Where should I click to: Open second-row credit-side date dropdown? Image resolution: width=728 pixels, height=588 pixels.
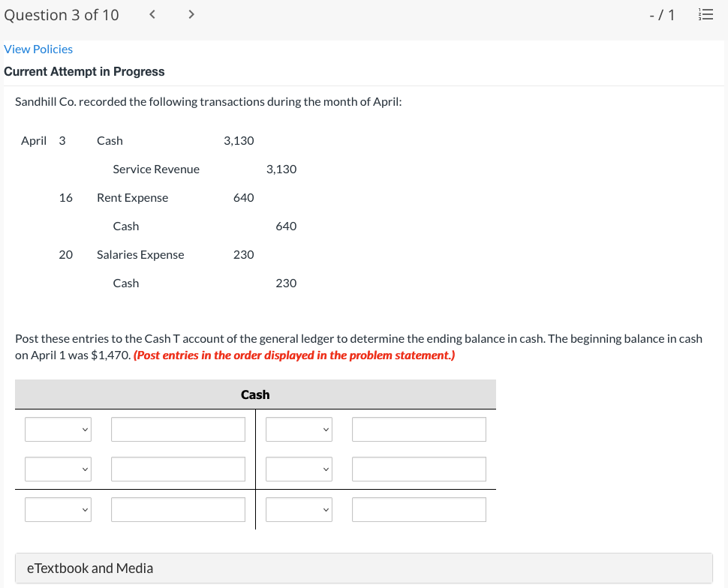point(299,469)
